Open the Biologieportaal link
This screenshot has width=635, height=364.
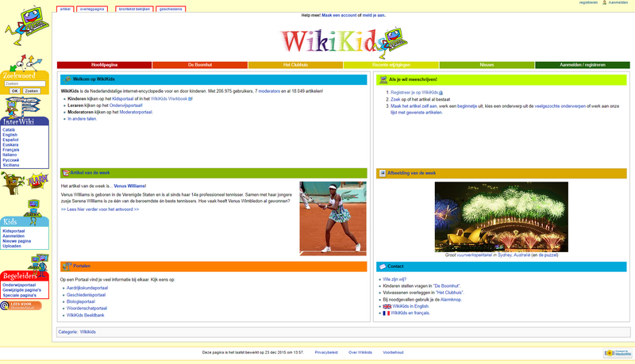pos(81,301)
